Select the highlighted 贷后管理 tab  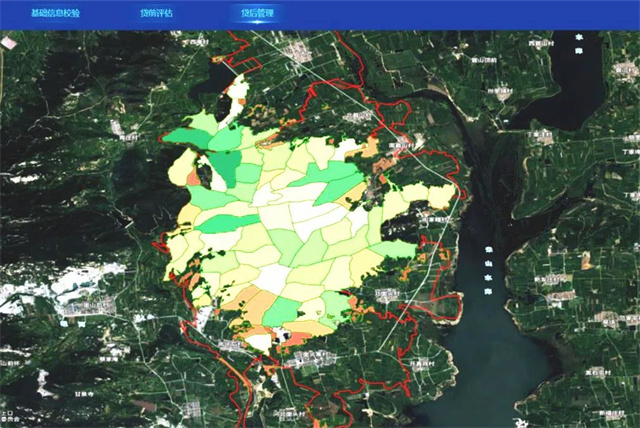tap(256, 14)
